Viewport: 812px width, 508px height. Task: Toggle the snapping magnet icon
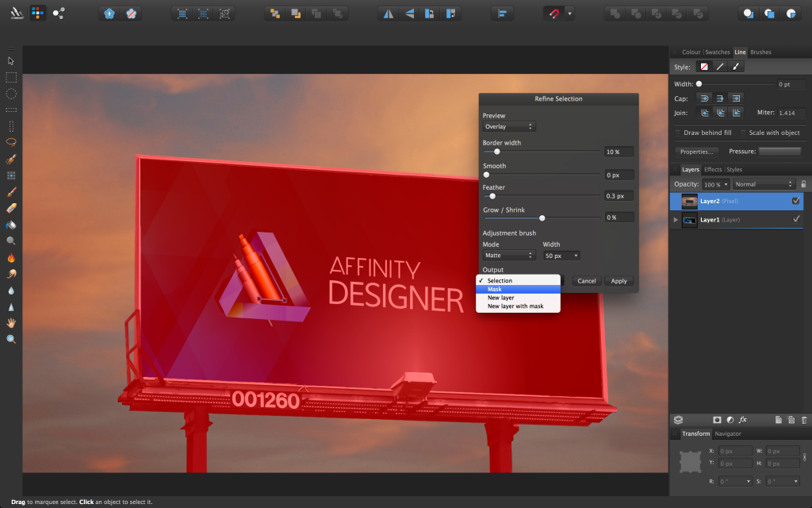click(x=554, y=13)
